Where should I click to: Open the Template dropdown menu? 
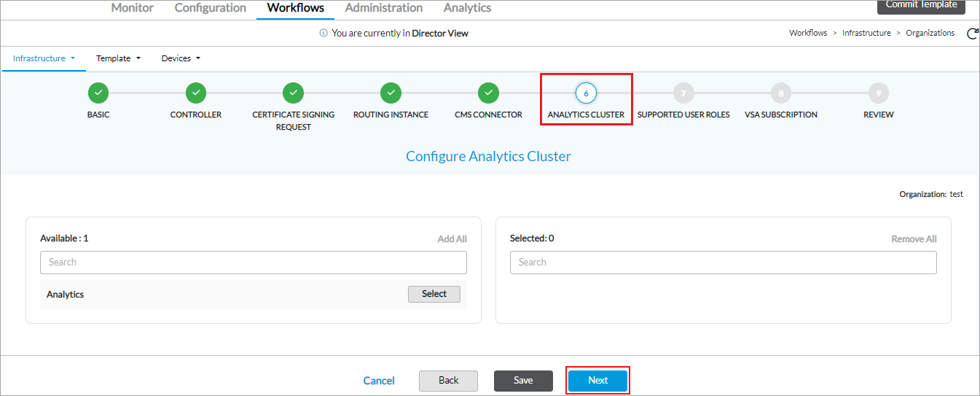[x=118, y=58]
